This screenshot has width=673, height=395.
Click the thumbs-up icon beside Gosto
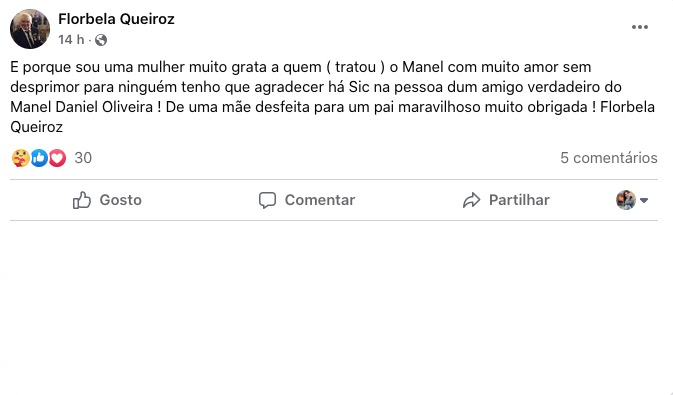tap(82, 200)
